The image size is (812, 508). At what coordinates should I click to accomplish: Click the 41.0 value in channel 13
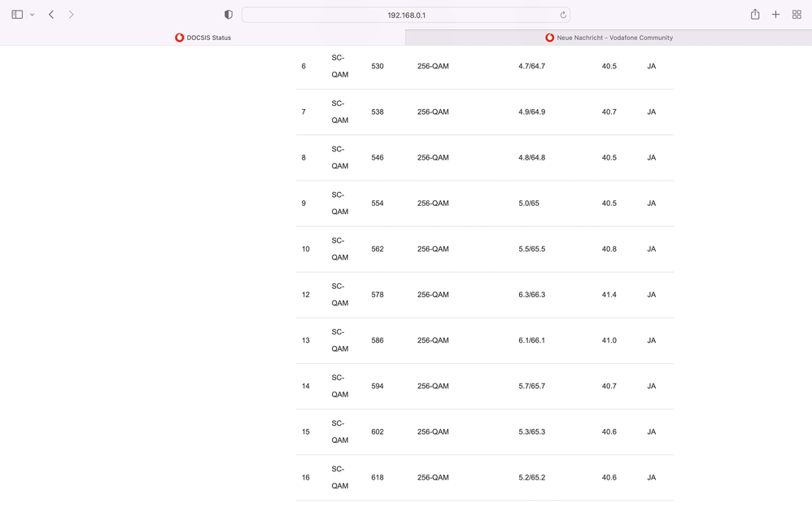point(609,340)
